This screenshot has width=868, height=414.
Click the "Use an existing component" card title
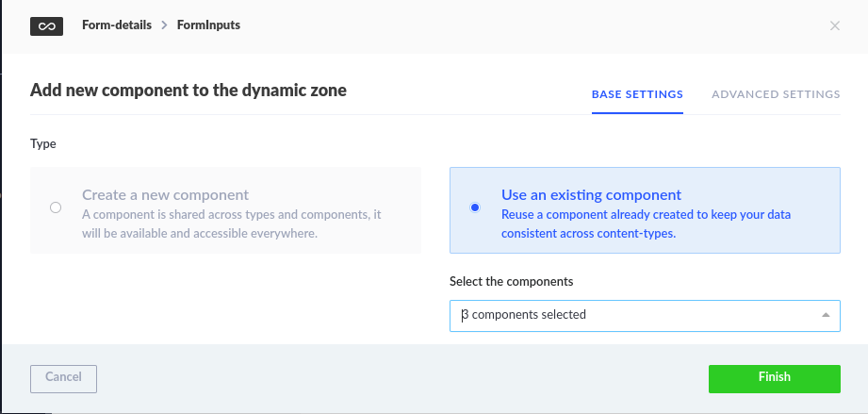[591, 194]
